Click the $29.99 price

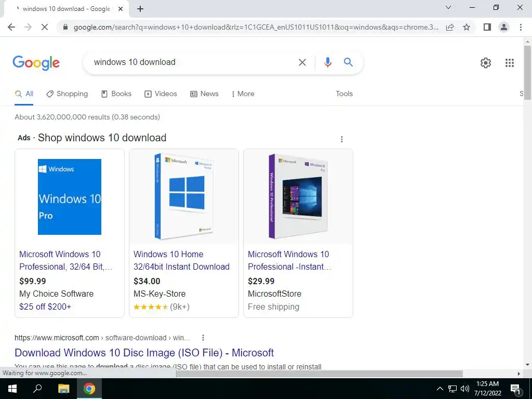point(261,281)
